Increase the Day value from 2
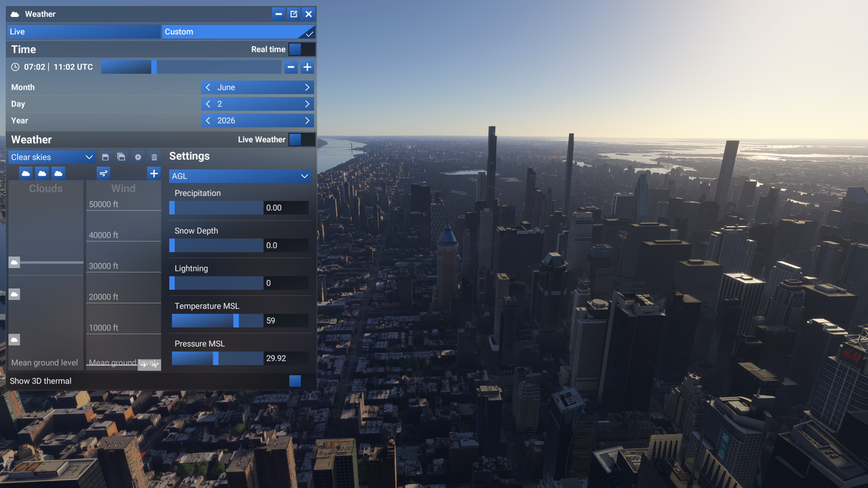This screenshot has width=868, height=488. [307, 104]
